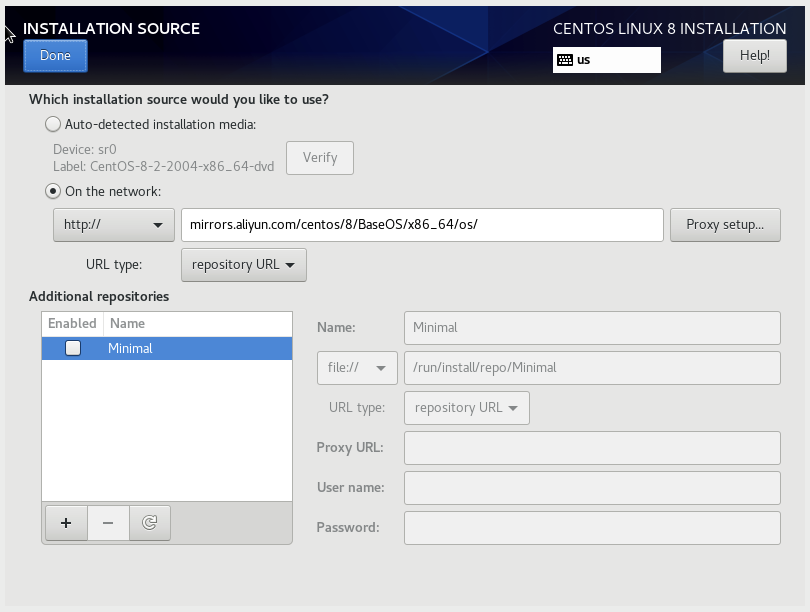Click the mirrors.aliyun.com URL field
The image size is (810, 612).
point(422,225)
